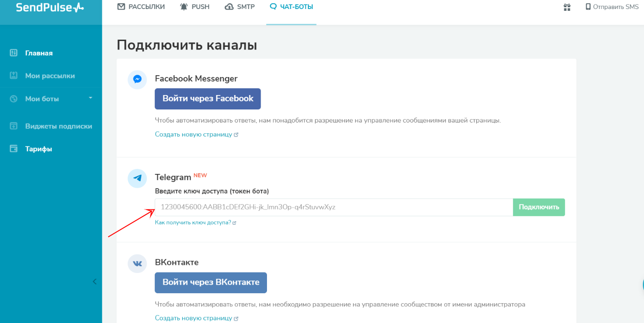Click the Тарифы wallet icon
644x323 pixels.
(x=14, y=148)
